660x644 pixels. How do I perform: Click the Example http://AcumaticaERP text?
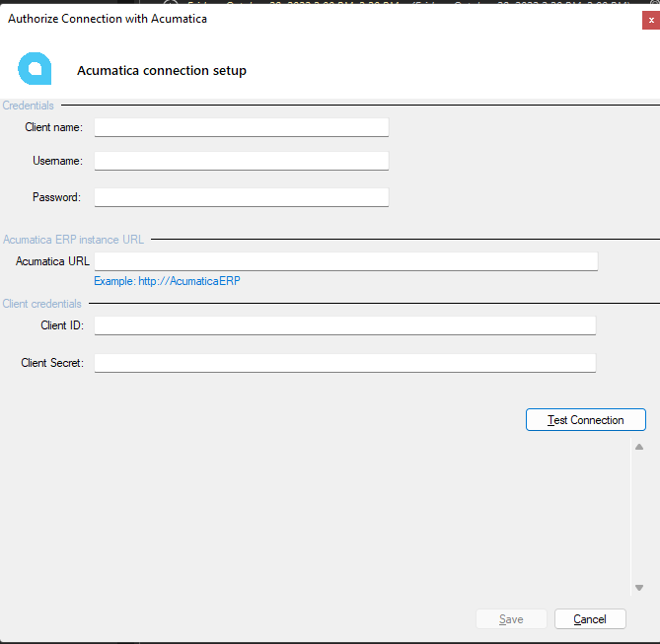click(167, 281)
